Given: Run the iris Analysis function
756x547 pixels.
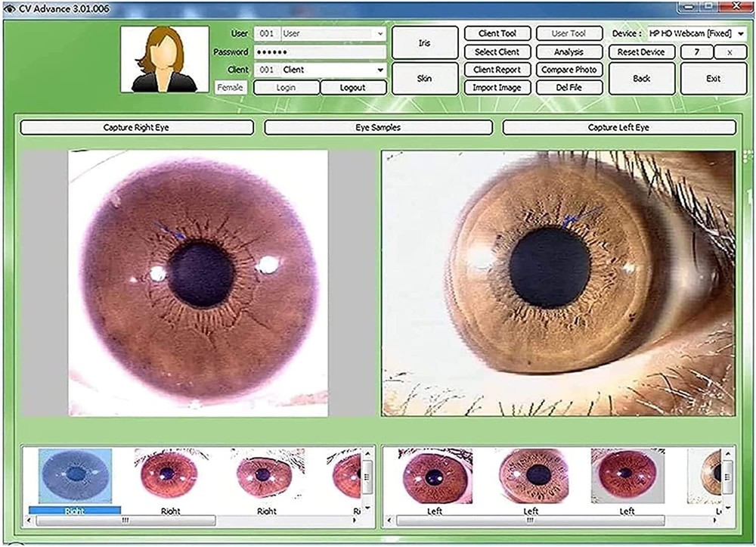Looking at the screenshot, I should (568, 51).
